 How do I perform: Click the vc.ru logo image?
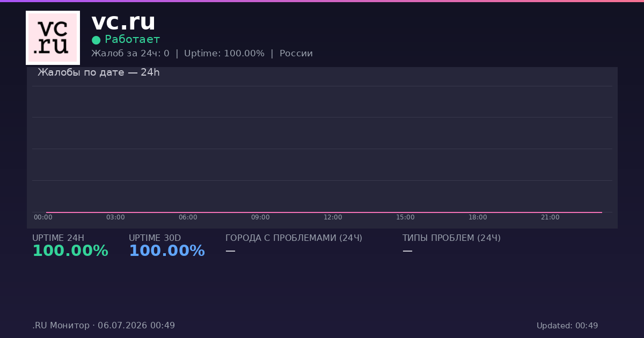53,38
